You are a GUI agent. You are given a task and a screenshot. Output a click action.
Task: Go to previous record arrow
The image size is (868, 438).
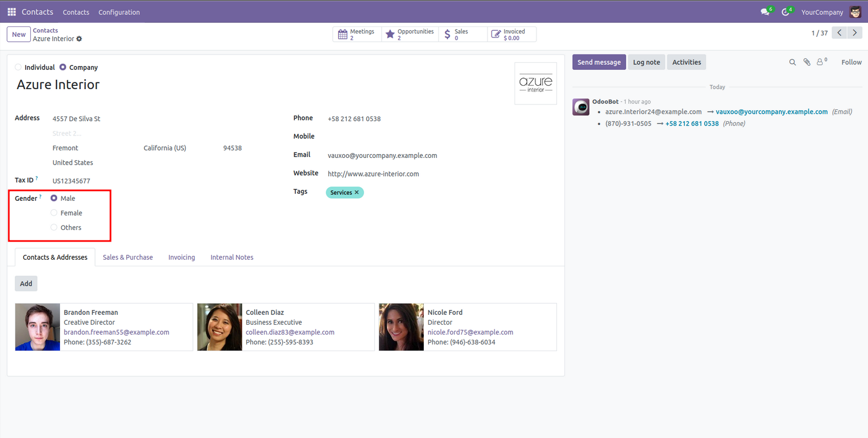coord(839,33)
